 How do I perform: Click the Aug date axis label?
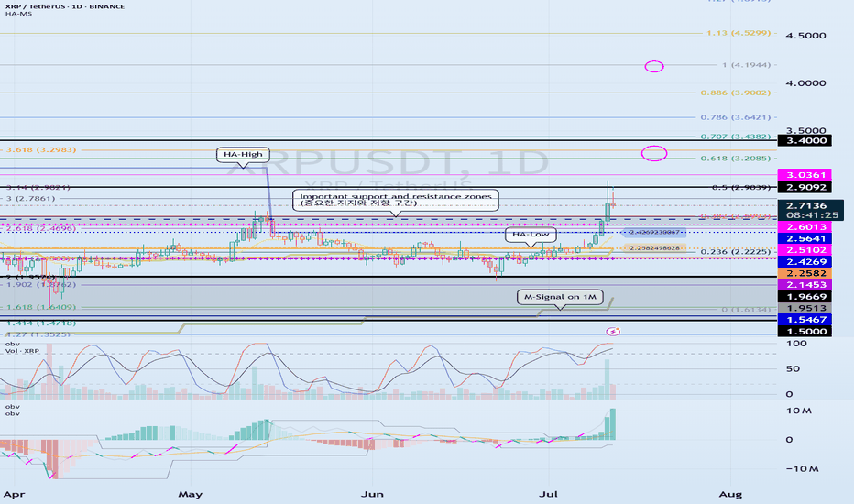pyautogui.click(x=730, y=494)
